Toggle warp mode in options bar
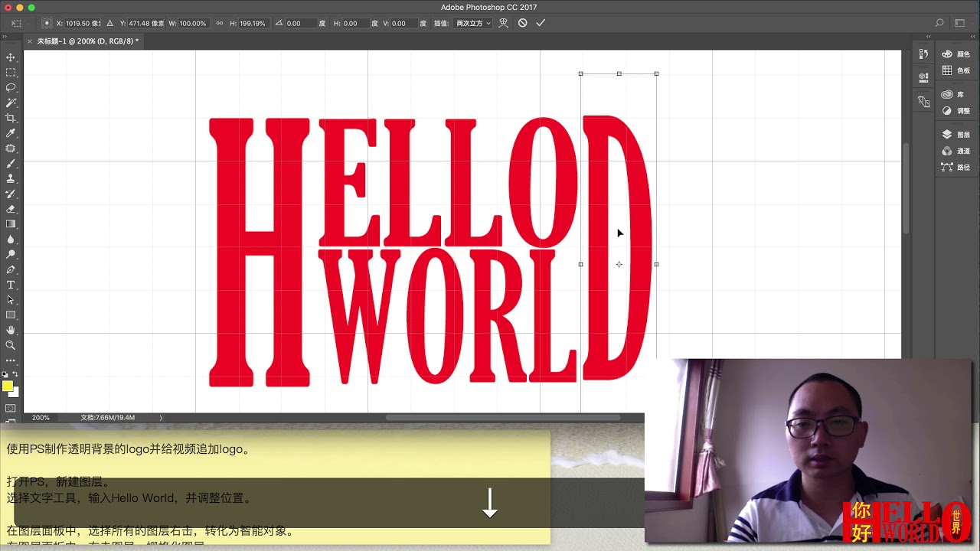980x551 pixels. 503,23
